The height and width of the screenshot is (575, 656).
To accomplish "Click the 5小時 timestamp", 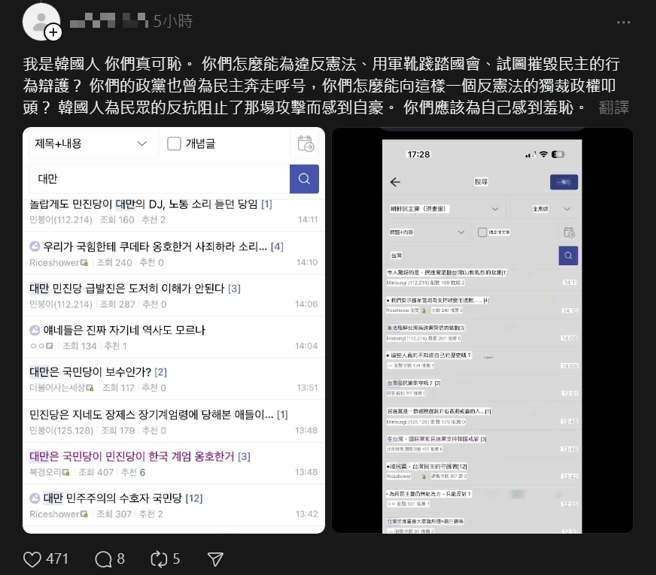I will tap(173, 21).
